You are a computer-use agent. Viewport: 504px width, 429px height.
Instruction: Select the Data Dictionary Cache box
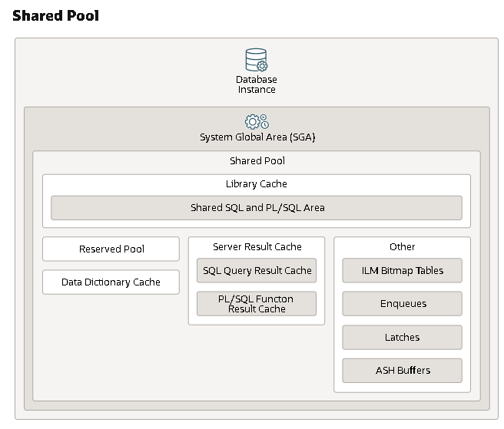111,282
